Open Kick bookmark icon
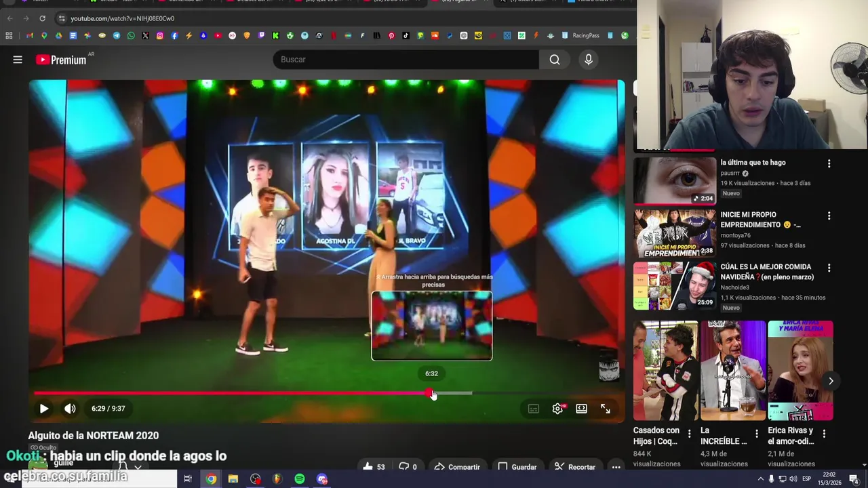868x488 pixels. (275, 35)
